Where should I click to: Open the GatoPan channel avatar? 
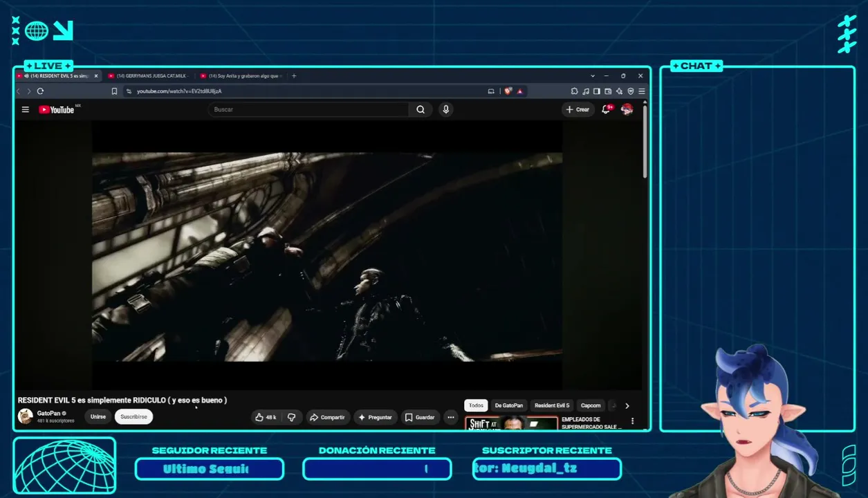(26, 416)
